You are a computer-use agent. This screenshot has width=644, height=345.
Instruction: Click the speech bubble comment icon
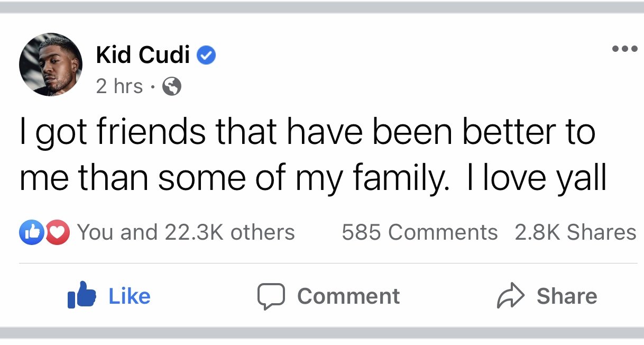pyautogui.click(x=271, y=296)
